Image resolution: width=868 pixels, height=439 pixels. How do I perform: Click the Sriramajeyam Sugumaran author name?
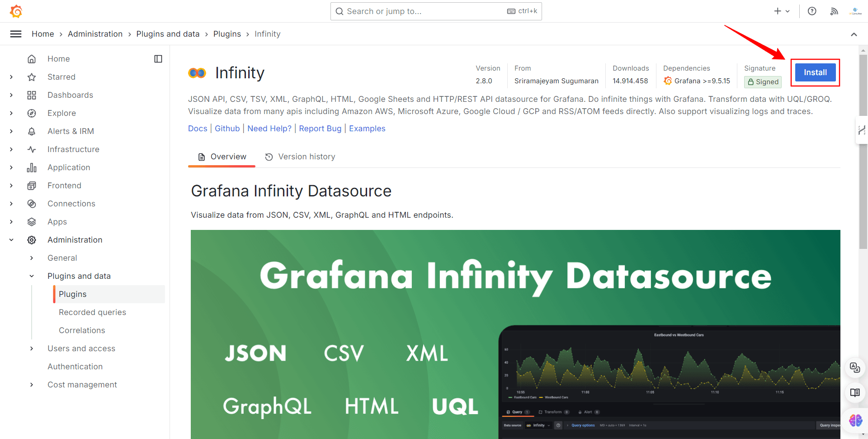point(556,81)
